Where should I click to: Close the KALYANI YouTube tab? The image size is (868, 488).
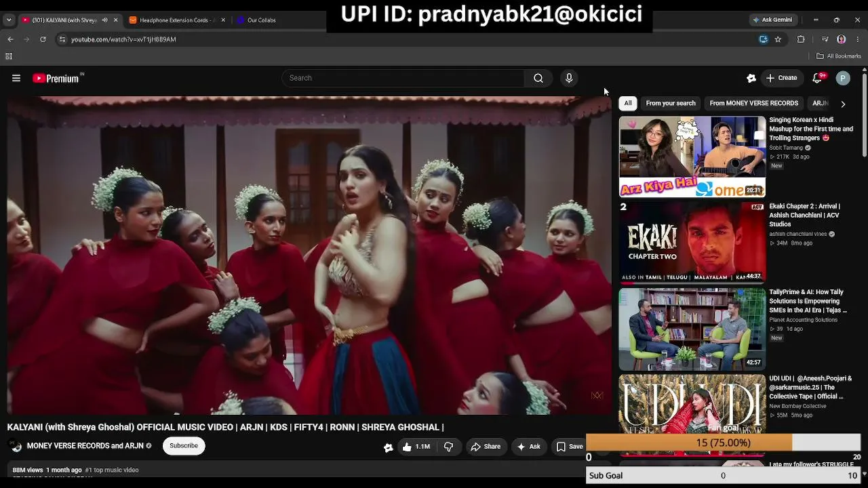(x=115, y=20)
